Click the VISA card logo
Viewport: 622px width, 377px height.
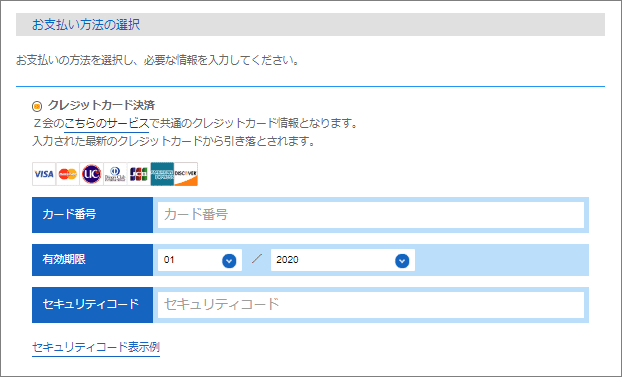coord(44,174)
